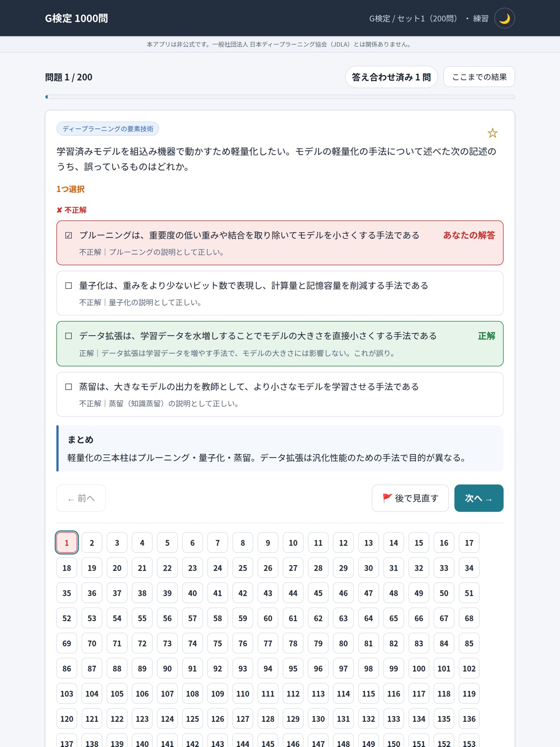This screenshot has height=747, width=560.
Task: Check the 蒸留 answer option checkbox
Action: tap(69, 387)
